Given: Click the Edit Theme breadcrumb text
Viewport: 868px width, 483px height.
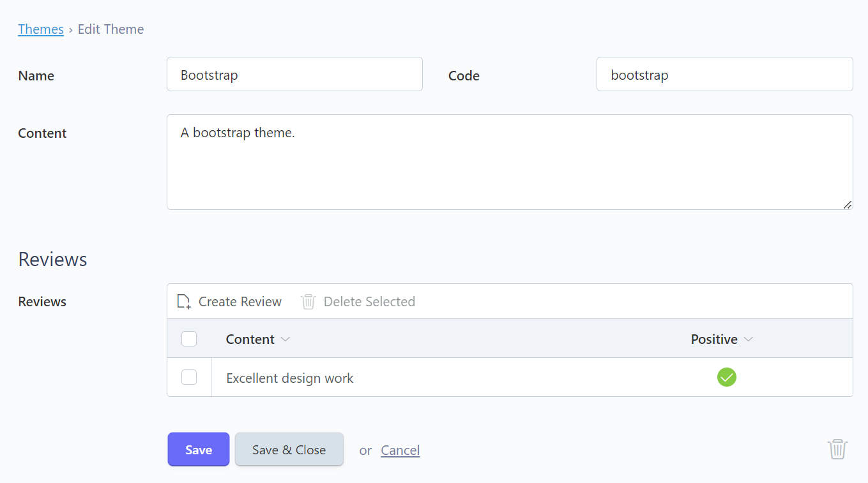Looking at the screenshot, I should [x=110, y=29].
